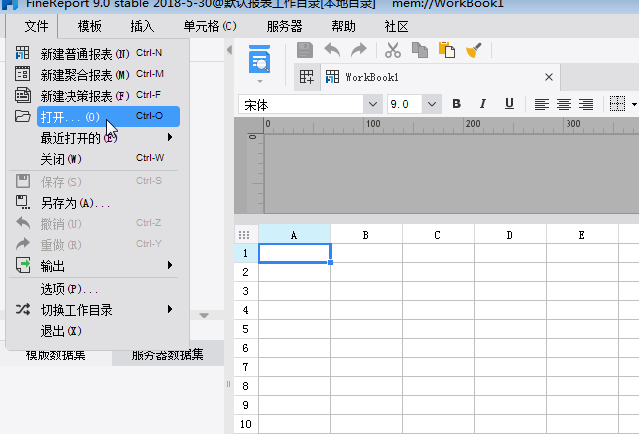The height and width of the screenshot is (434, 639).
Task: Open the 社区 menu
Action: tap(396, 26)
